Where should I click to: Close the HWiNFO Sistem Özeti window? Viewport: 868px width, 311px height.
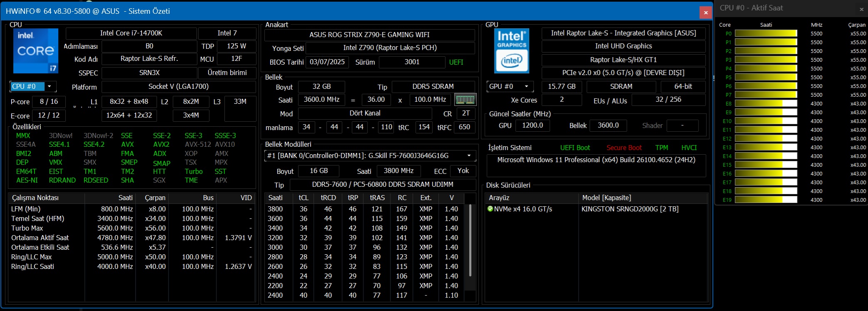pyautogui.click(x=706, y=13)
